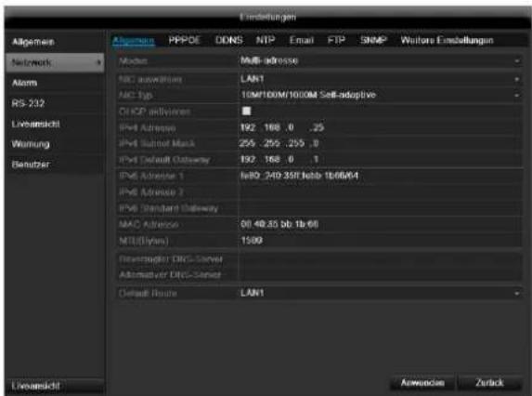
Task: Edit the IPv4 Subnet Mask field
Action: (380, 143)
